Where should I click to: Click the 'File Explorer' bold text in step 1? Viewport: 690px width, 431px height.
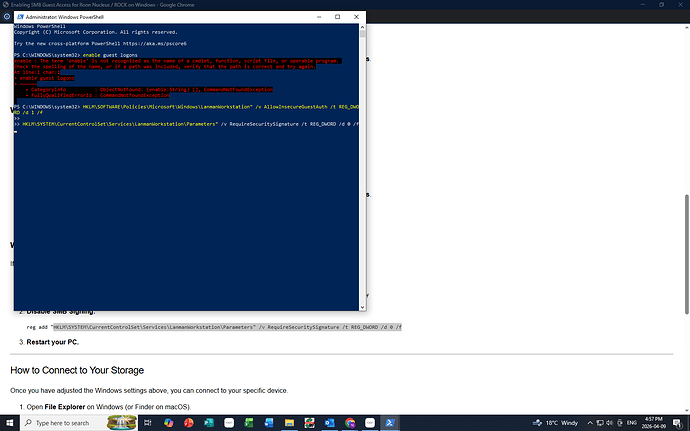pos(65,407)
